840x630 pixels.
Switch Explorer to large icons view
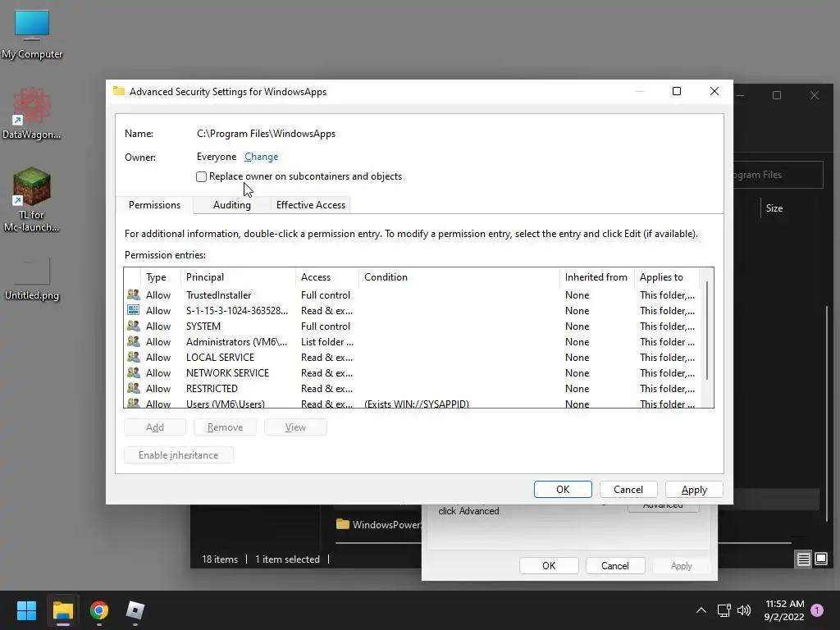point(820,559)
